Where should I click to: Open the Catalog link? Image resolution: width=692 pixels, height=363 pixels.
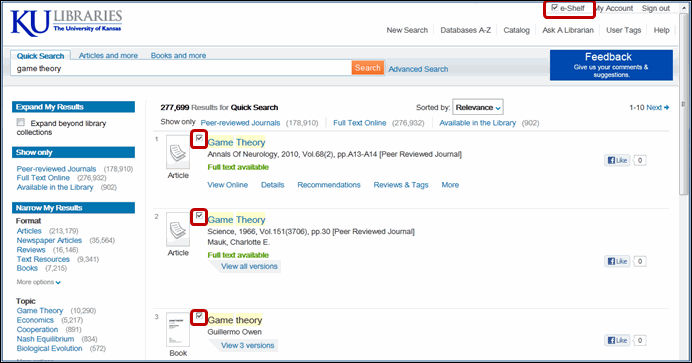516,30
